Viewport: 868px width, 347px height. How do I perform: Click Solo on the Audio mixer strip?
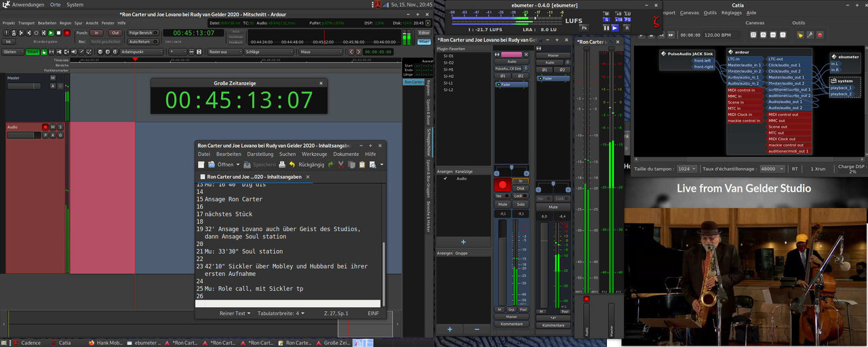coord(521,204)
